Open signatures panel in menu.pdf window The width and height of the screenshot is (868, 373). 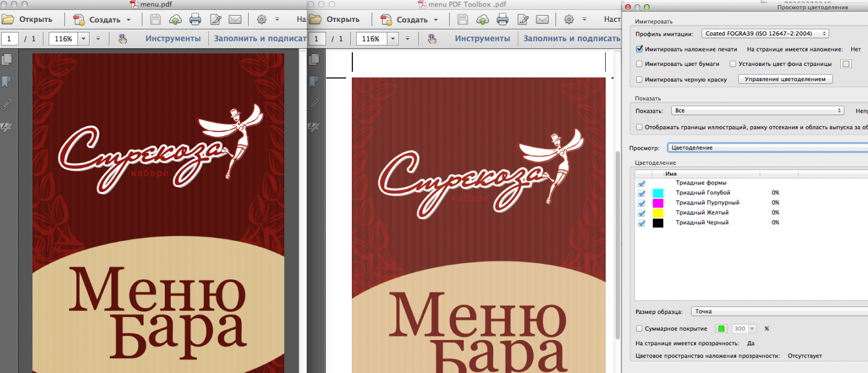8,126
